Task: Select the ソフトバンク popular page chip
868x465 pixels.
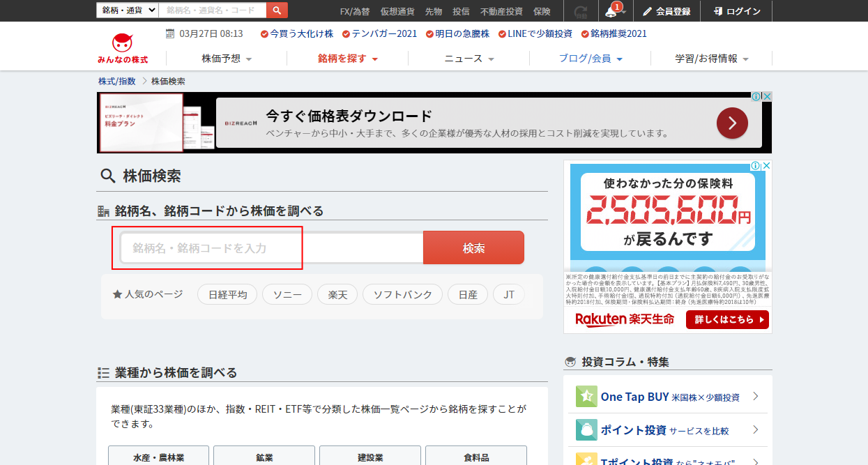Action: tap(403, 294)
